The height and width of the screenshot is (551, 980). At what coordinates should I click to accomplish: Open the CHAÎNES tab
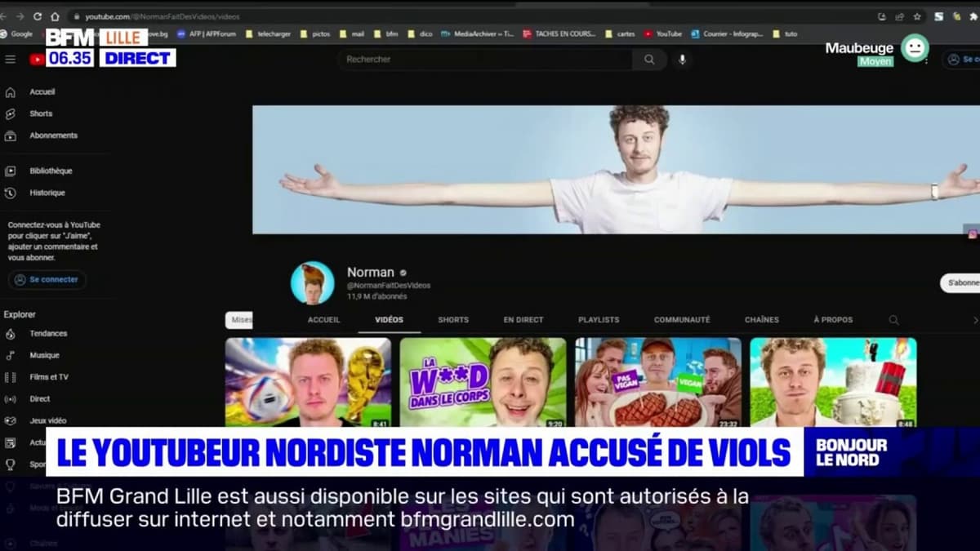[762, 320]
